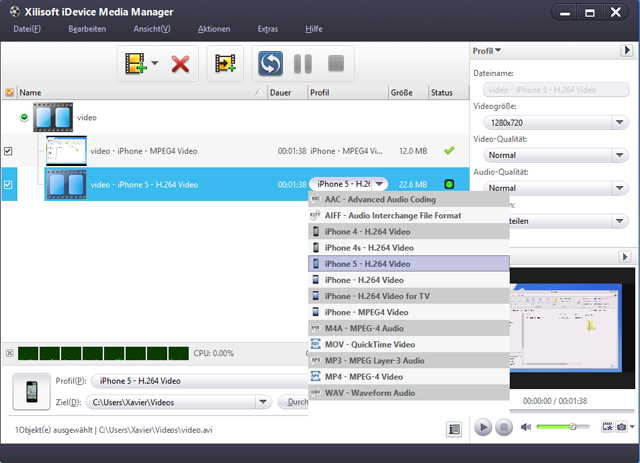Click the add profile film icon

(226, 64)
